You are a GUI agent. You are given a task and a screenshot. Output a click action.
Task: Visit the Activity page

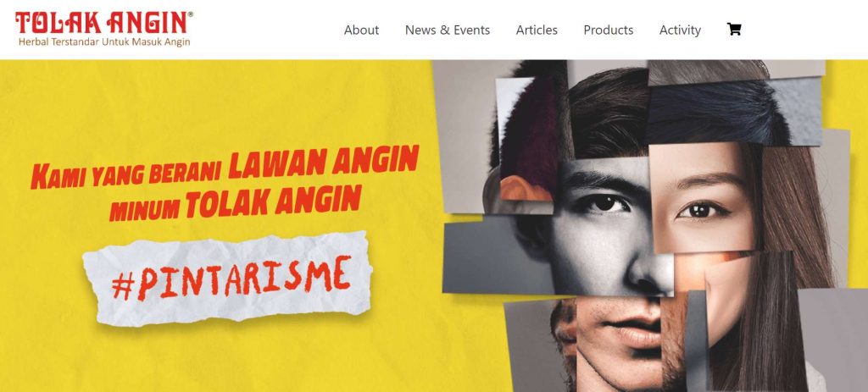coord(680,30)
